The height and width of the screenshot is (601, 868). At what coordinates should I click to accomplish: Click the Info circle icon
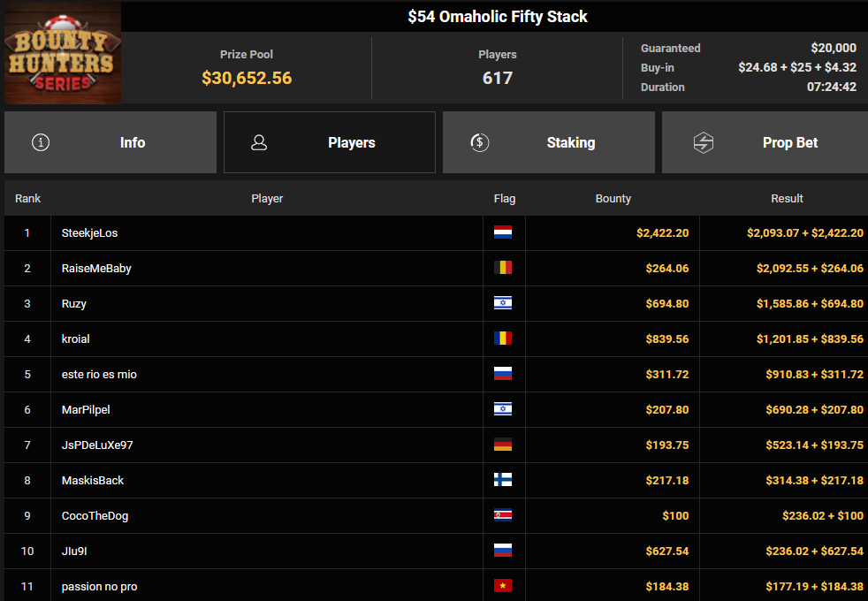41,142
